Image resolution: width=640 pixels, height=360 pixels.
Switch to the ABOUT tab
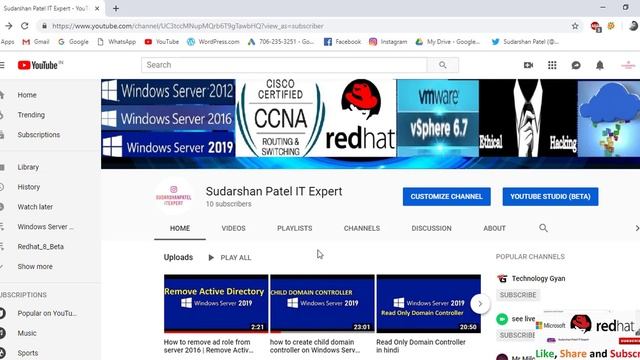494,228
